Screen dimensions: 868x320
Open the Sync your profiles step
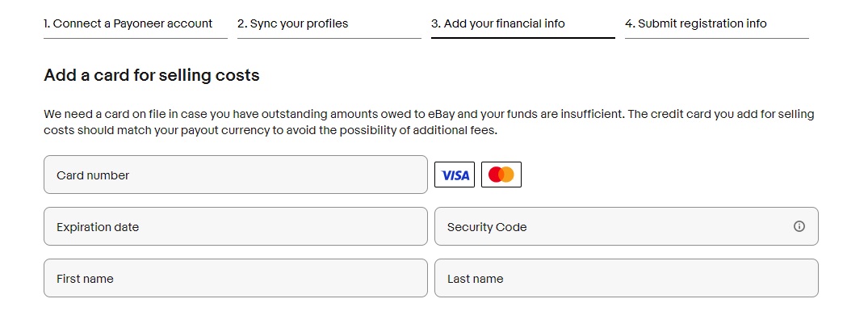293,23
